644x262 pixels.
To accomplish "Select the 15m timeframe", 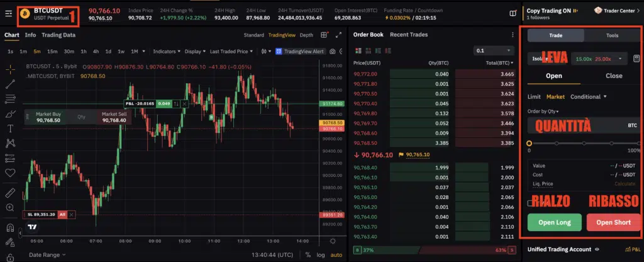I will (x=52, y=52).
